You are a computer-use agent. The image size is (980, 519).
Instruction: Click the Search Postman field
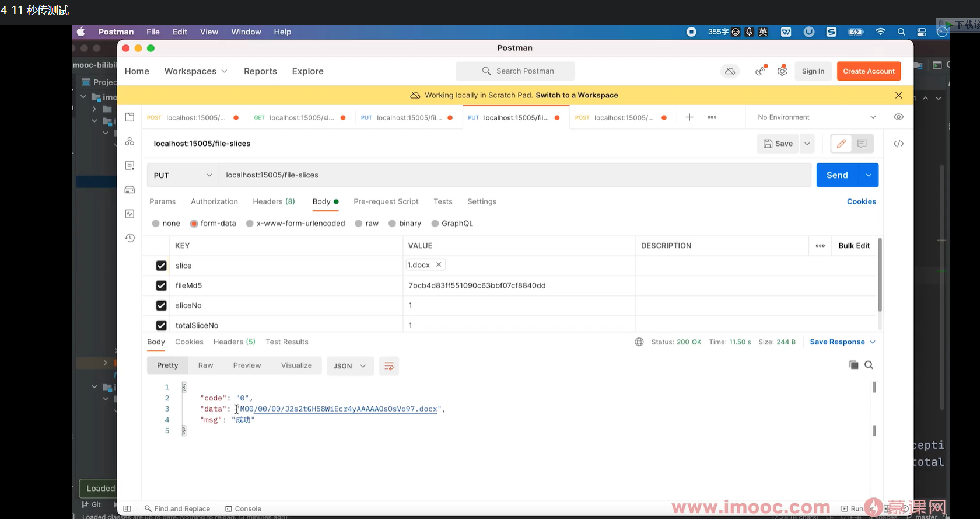click(515, 71)
